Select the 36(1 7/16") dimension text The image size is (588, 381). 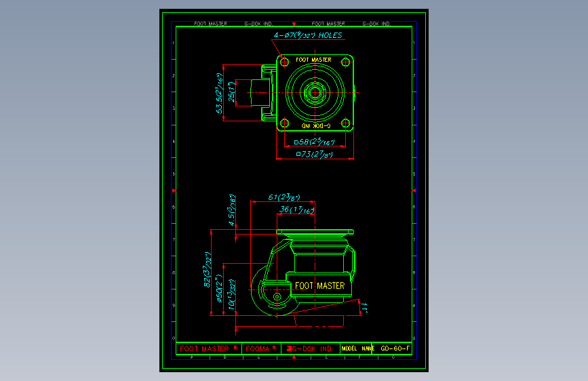click(297, 209)
